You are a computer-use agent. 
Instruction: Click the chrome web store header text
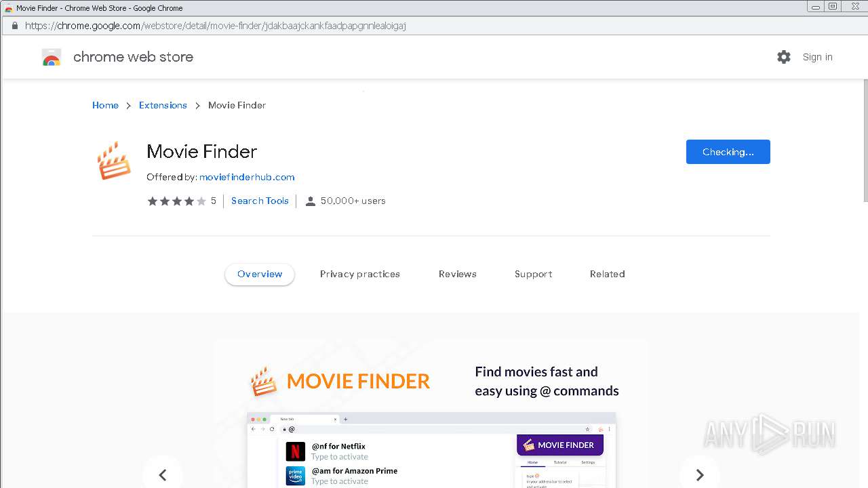coord(134,57)
